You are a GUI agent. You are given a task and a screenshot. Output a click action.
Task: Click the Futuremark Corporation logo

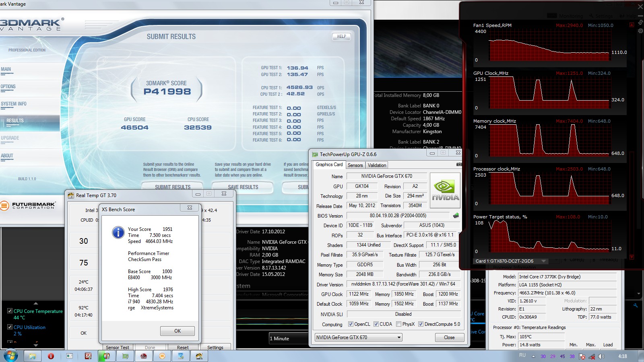click(27, 206)
